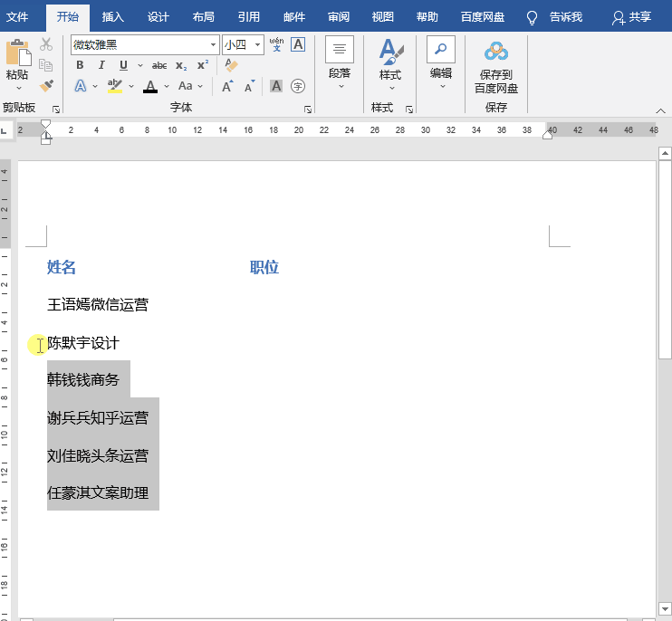This screenshot has height=621, width=672.
Task: Click the Cut scissors icon
Action: pos(46,44)
